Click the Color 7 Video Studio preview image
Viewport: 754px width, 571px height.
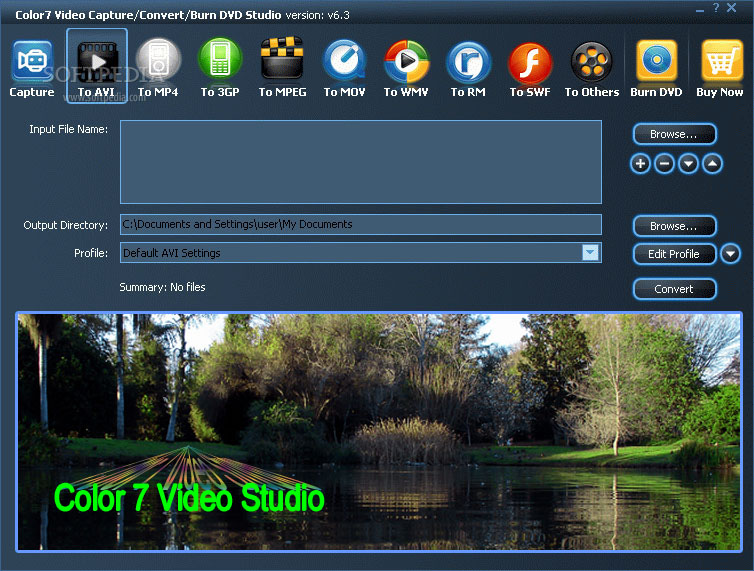[379, 431]
